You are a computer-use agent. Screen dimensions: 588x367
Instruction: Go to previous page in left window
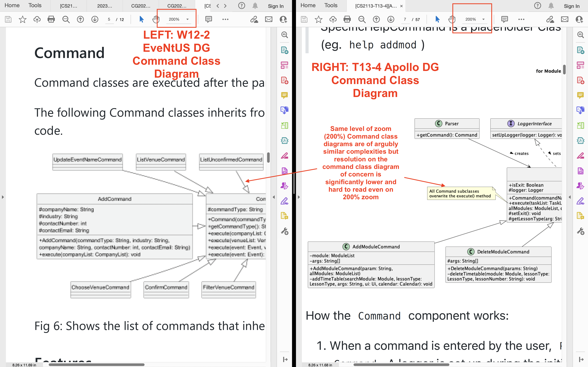pos(80,19)
